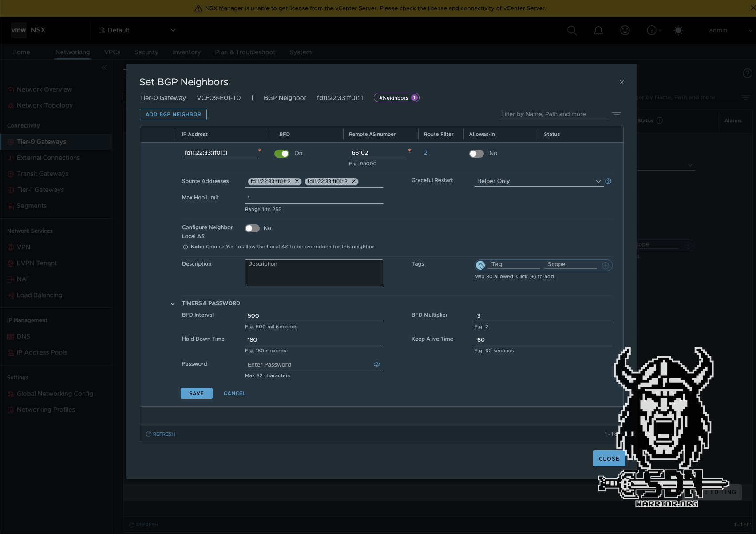Click the feedback smiley face icon

pyautogui.click(x=625, y=30)
